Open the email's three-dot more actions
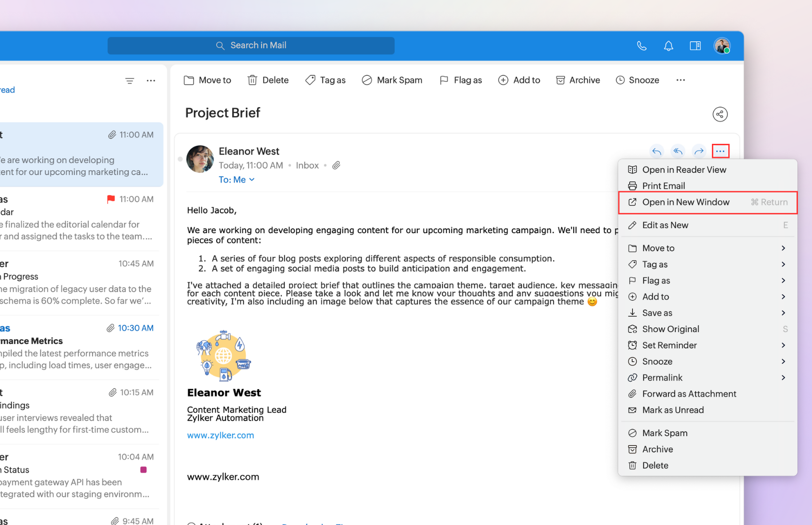This screenshot has width=812, height=525. (x=720, y=151)
